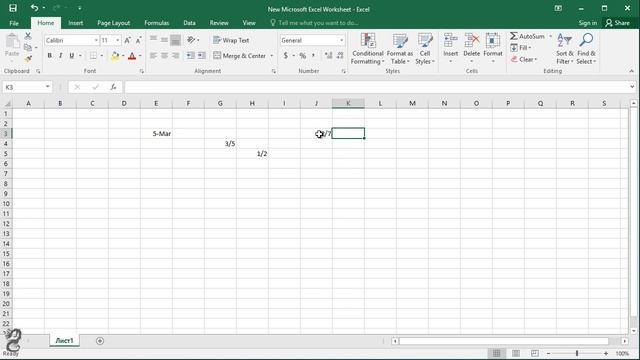Open Find & Select menu
Viewport: 640px width, 360px height.
click(586, 49)
